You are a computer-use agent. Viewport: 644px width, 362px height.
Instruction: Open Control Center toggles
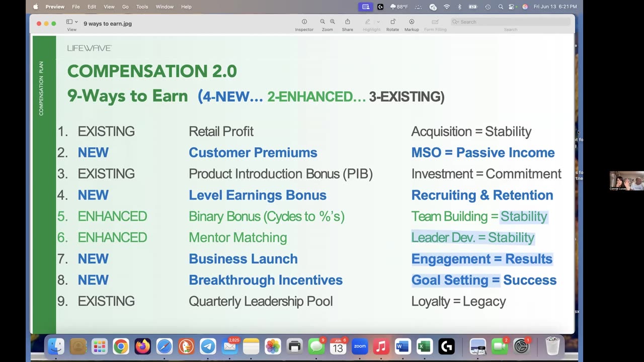point(512,7)
